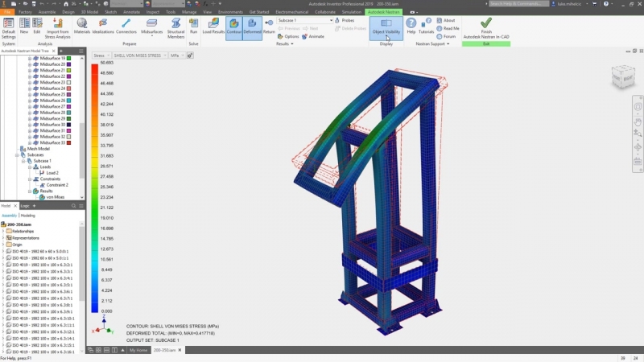Collapse the Subcase 1 node
This screenshot has height=362, width=644.
click(23, 161)
